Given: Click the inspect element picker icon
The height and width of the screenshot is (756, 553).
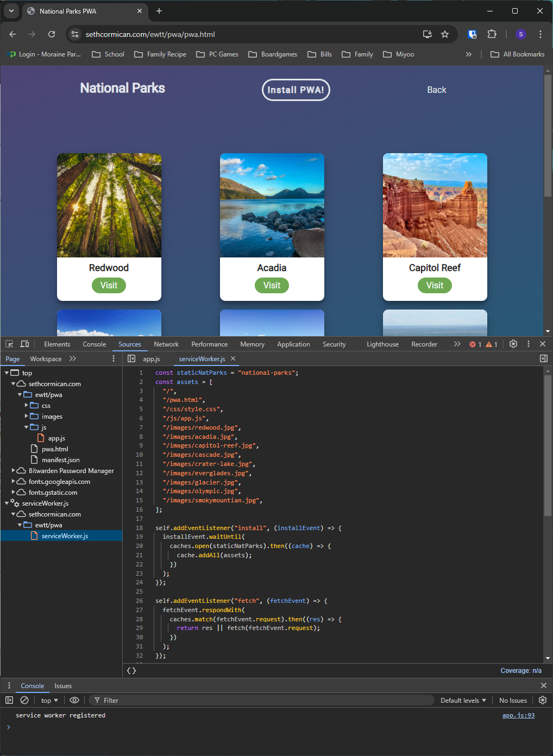Looking at the screenshot, I should point(9,344).
